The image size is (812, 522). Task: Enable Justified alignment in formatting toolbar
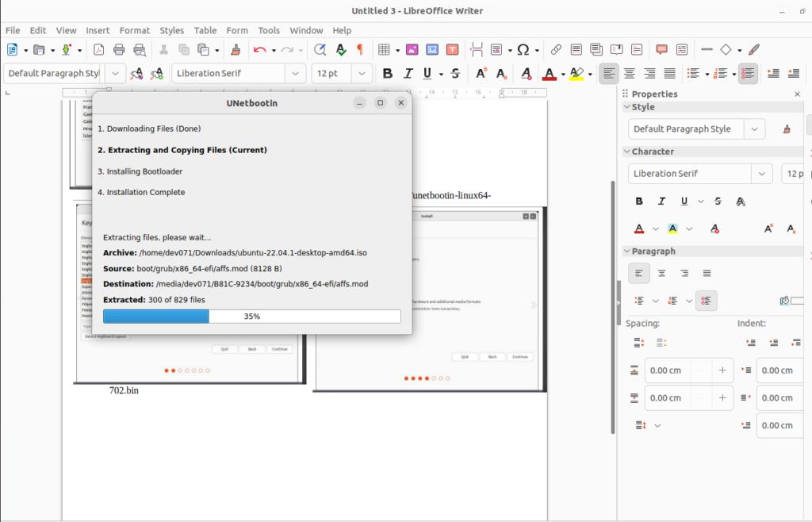669,74
